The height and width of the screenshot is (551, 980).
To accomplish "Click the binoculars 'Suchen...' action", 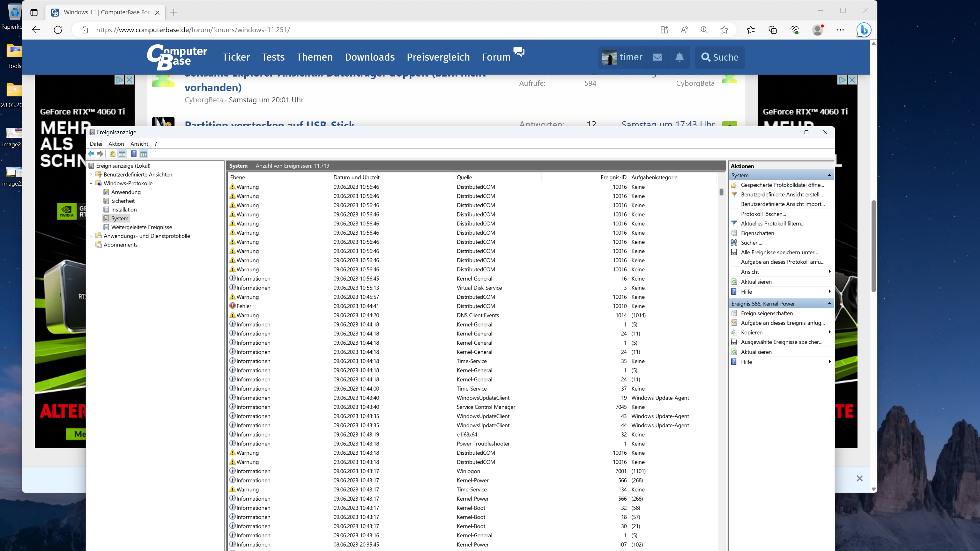I will pos(751,243).
